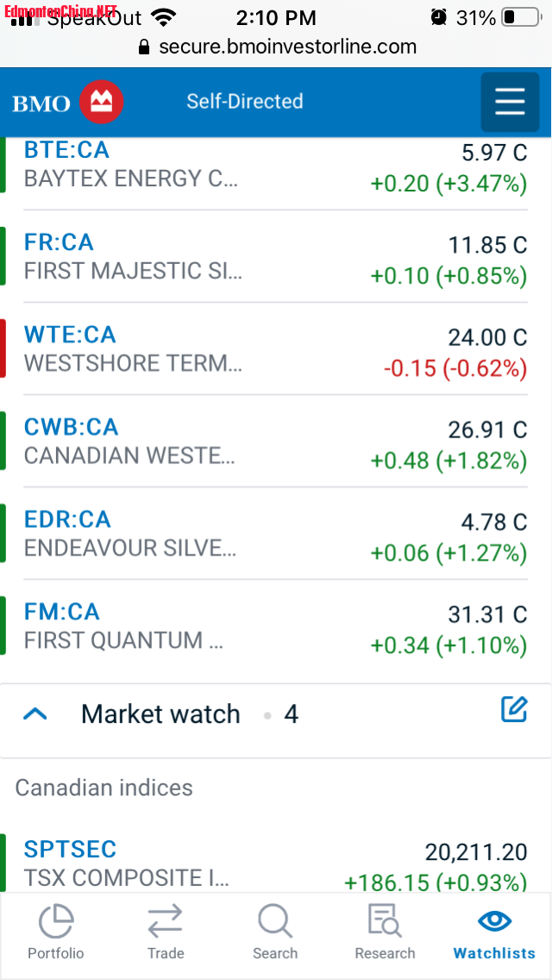The width and height of the screenshot is (552, 980).
Task: Click the Market watch section header
Action: 276,713
